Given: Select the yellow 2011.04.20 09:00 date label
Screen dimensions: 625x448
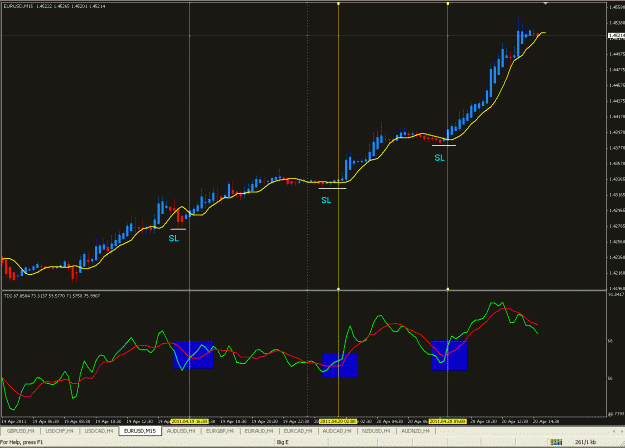Looking at the screenshot, I should [448, 421].
